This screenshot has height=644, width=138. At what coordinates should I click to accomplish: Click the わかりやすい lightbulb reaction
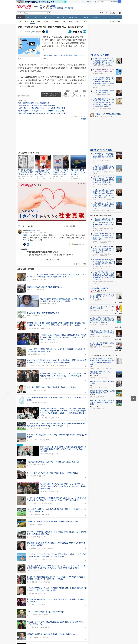pos(74,93)
